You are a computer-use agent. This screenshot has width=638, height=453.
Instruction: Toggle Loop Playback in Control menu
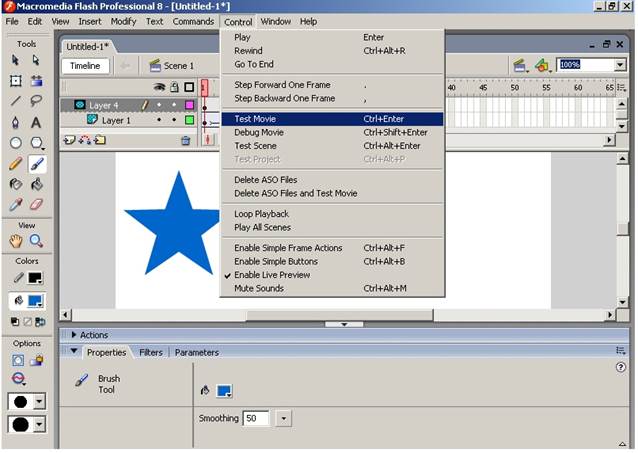[x=261, y=214]
